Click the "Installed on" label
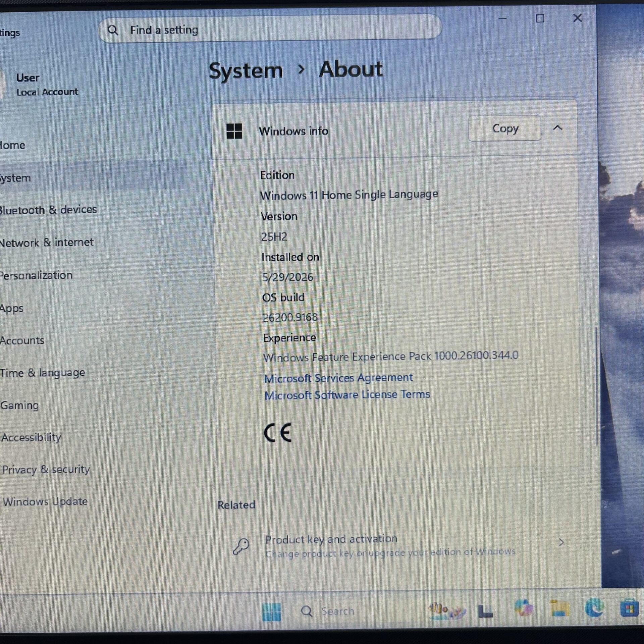Screen dimensions: 644x644 click(290, 257)
